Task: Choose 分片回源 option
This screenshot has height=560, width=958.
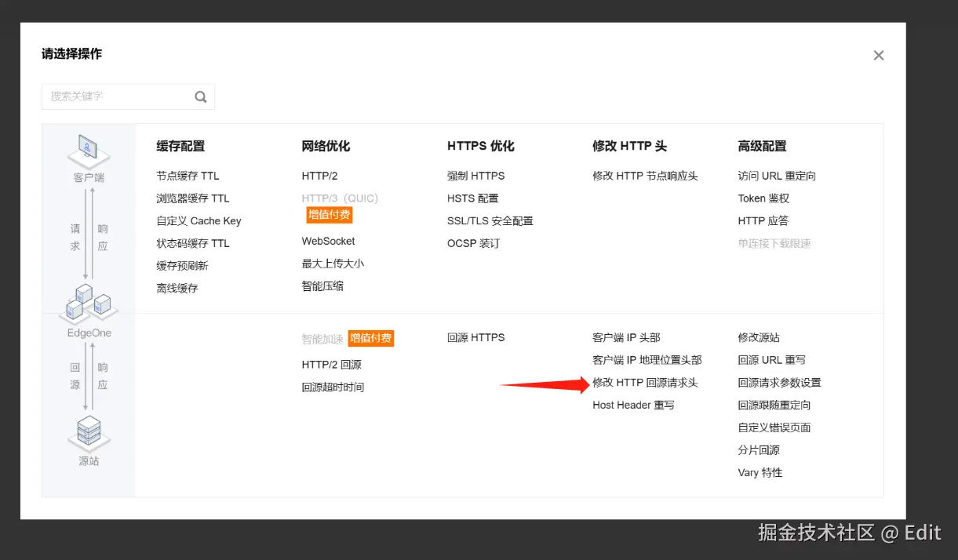Action: 759,450
